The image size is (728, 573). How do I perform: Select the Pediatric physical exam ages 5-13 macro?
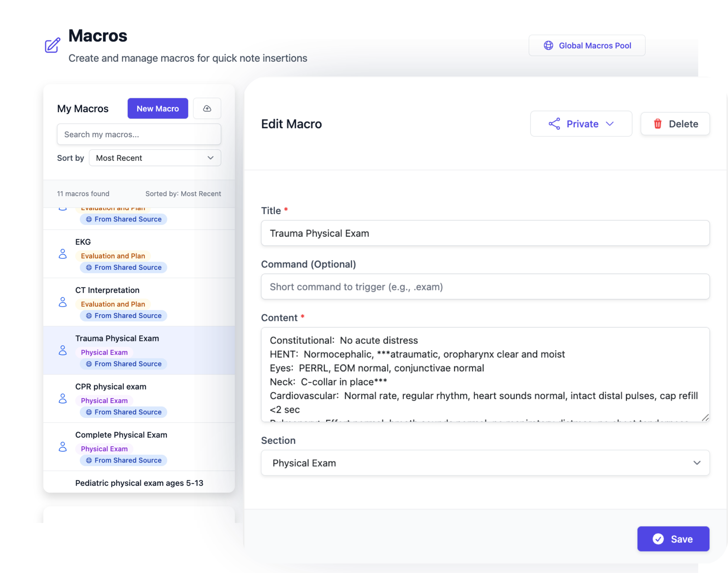(139, 483)
